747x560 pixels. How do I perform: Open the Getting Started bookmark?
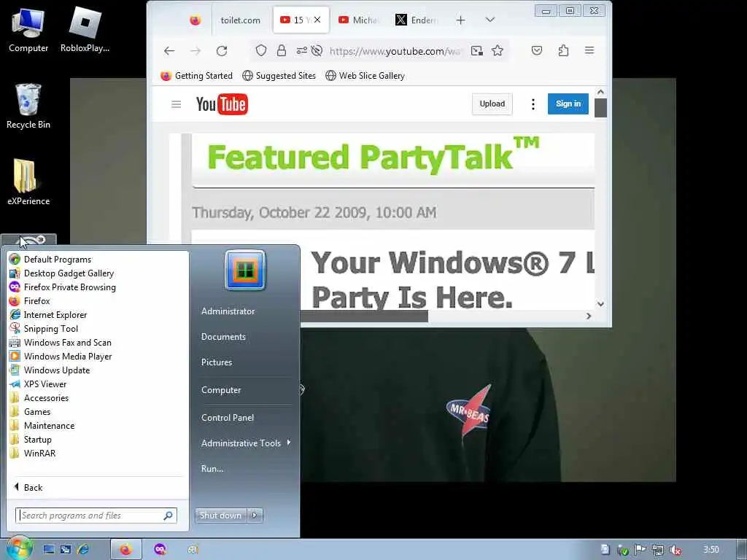(196, 76)
